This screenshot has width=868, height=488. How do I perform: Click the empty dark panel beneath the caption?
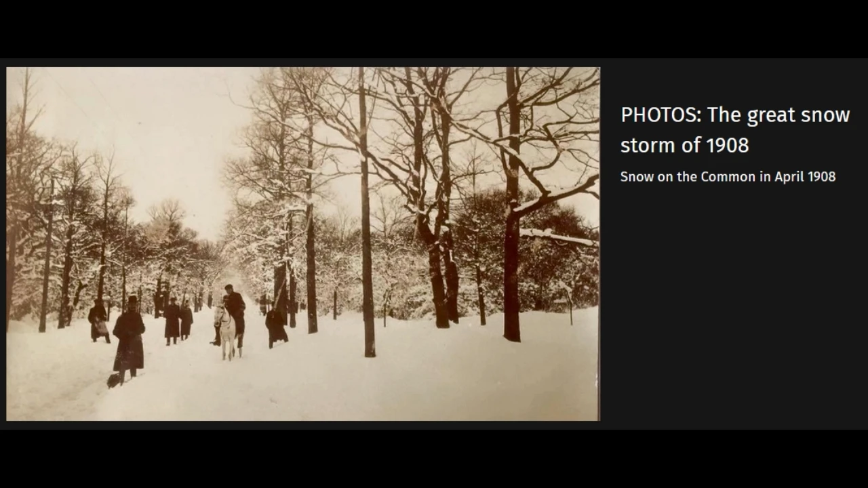[x=732, y=305]
